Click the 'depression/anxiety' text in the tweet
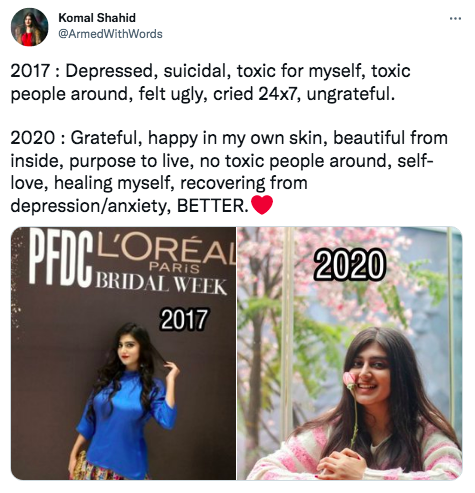 click(88, 206)
